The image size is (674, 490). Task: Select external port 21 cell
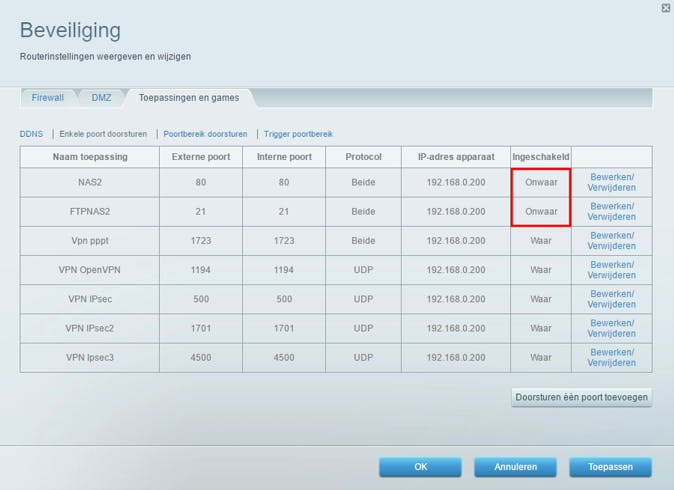click(x=201, y=211)
